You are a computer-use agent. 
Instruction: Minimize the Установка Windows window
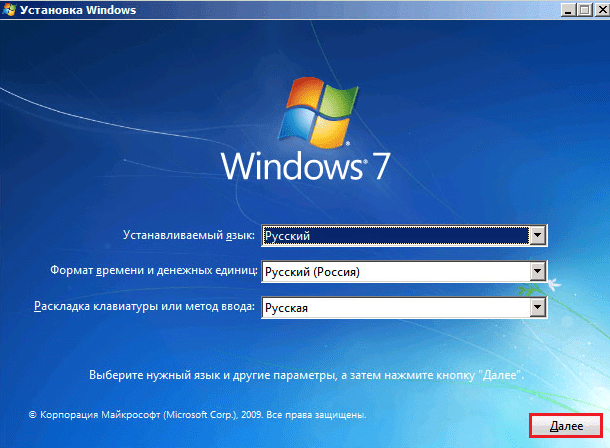click(568, 10)
